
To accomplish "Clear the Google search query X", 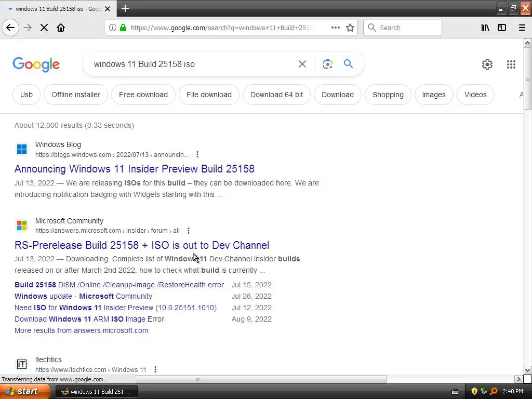I will click(302, 64).
